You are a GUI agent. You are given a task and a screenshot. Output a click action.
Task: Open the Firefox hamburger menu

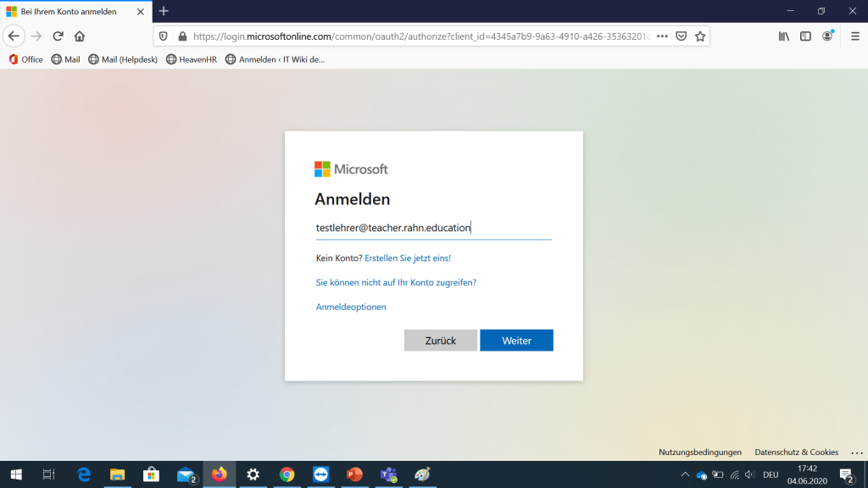855,36
